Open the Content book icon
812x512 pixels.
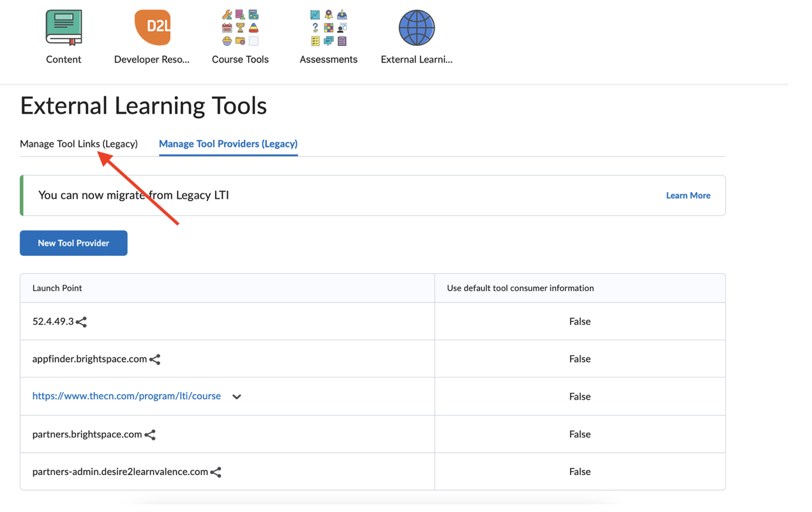(64, 28)
